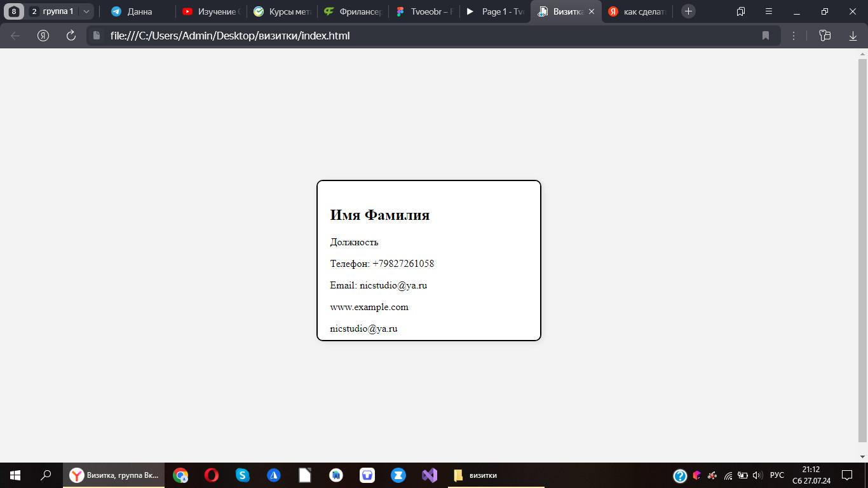Switch to the Page 1 tab
The image size is (868, 488).
496,11
